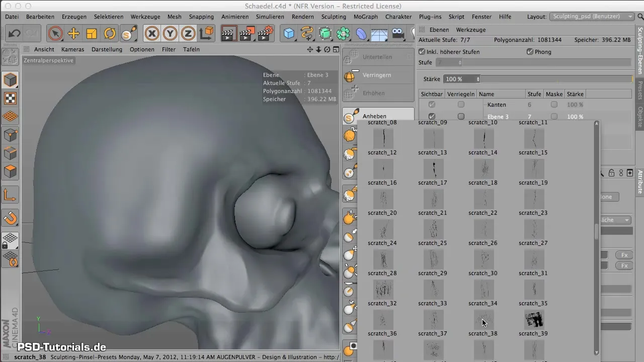Switch to the Ebenen tab
Screen dimensions: 644x362
[439, 30]
